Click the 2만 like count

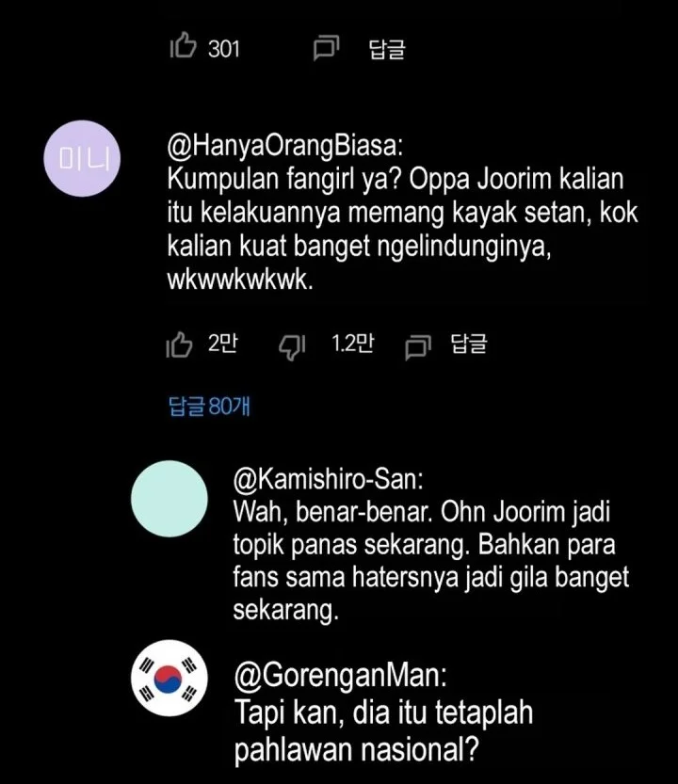click(x=222, y=343)
